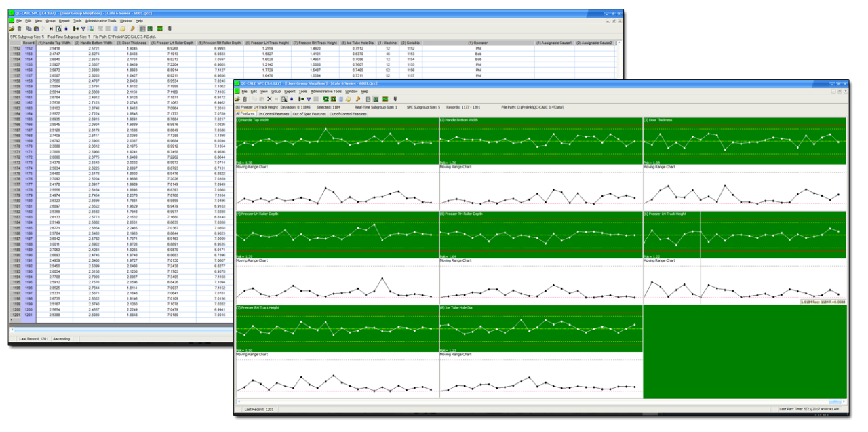Apply a filter using the funnel icon
868x432 pixels.
(83, 29)
